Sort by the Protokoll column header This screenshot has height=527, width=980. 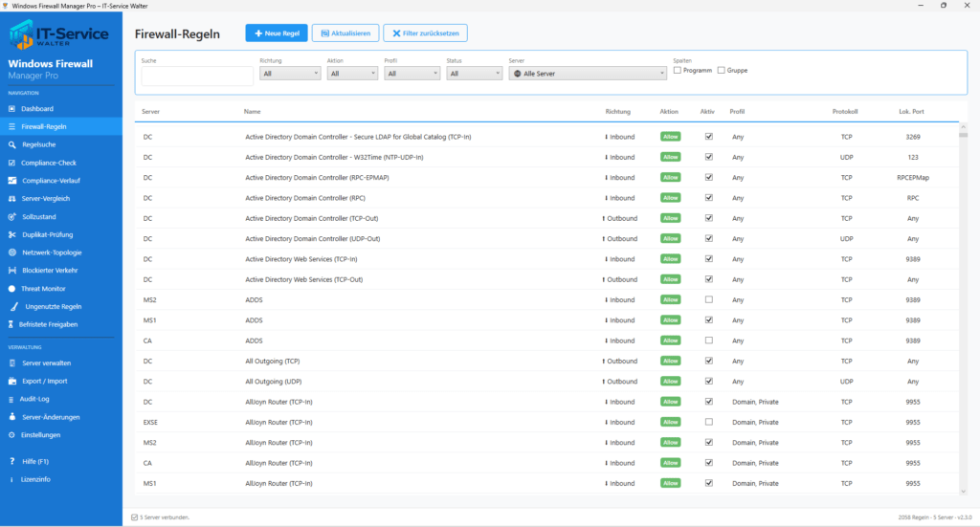[845, 112]
